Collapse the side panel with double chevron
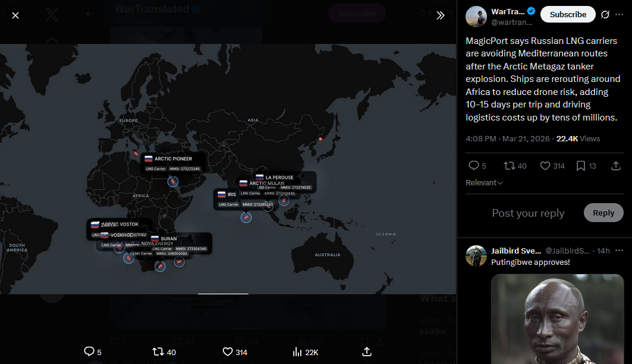 (x=440, y=15)
